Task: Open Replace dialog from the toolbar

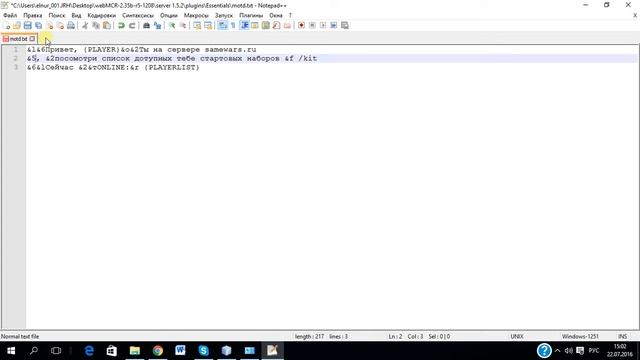Action: click(x=157, y=25)
